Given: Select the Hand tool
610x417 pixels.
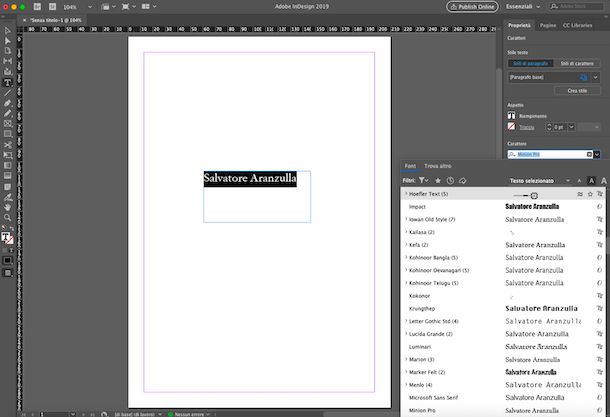Looking at the screenshot, I should point(7,207).
